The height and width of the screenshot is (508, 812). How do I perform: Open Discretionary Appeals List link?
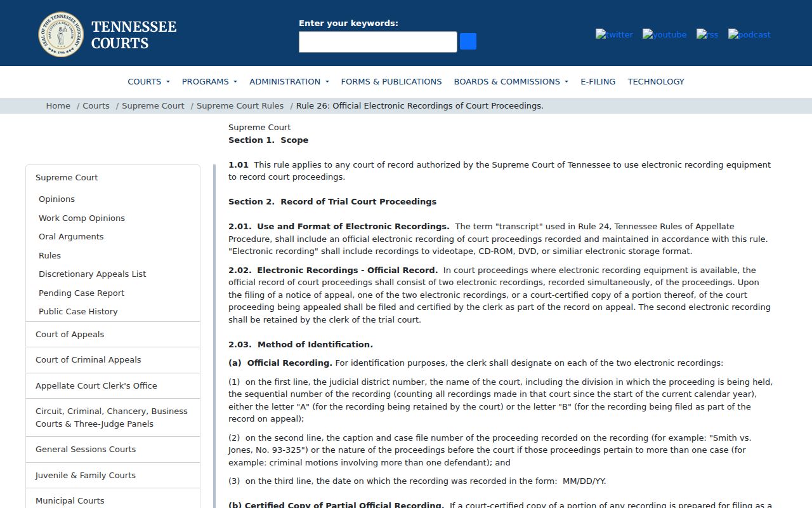coord(92,274)
